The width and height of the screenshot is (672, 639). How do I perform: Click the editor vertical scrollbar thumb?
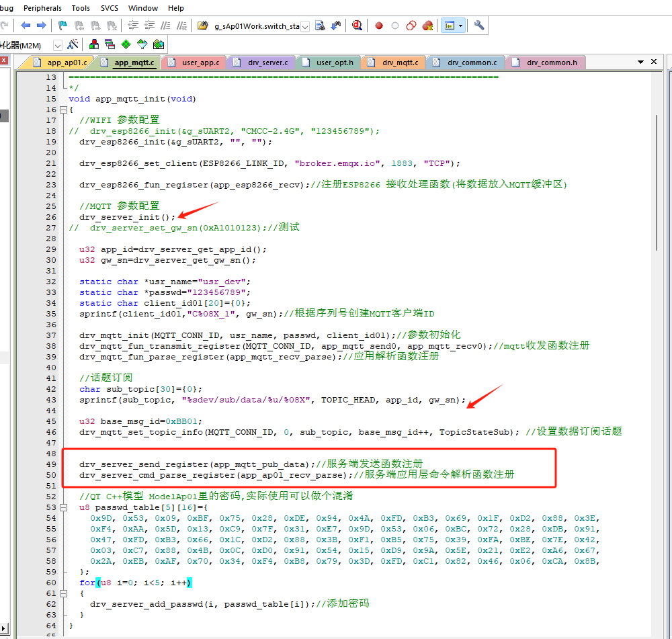(x=656, y=182)
